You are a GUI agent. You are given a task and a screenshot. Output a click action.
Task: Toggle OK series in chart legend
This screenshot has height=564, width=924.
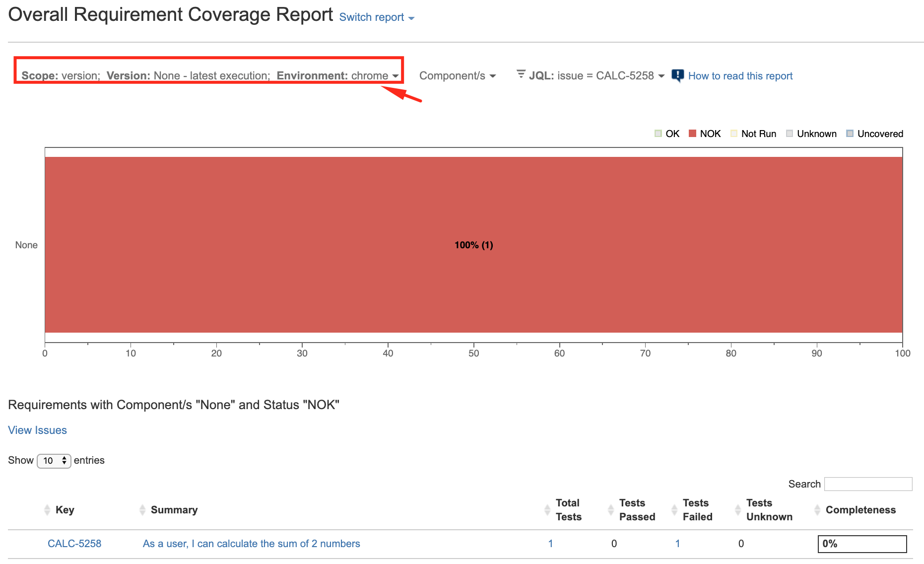pos(667,134)
